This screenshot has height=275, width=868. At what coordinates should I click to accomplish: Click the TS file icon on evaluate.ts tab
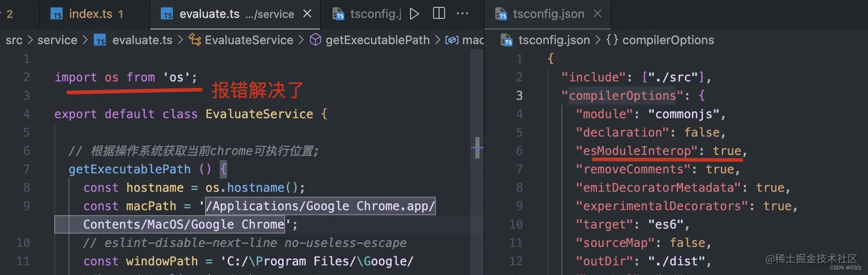point(167,14)
